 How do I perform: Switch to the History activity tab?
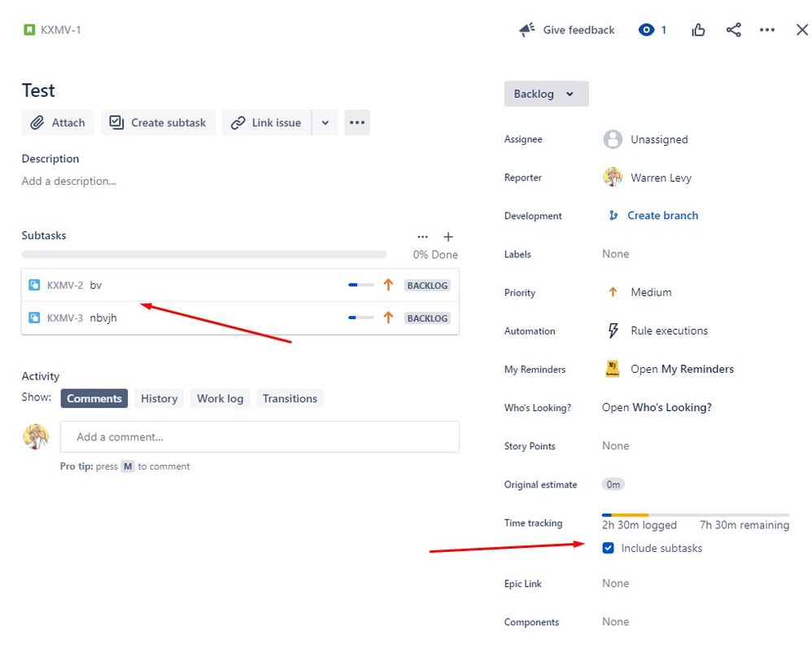point(159,398)
